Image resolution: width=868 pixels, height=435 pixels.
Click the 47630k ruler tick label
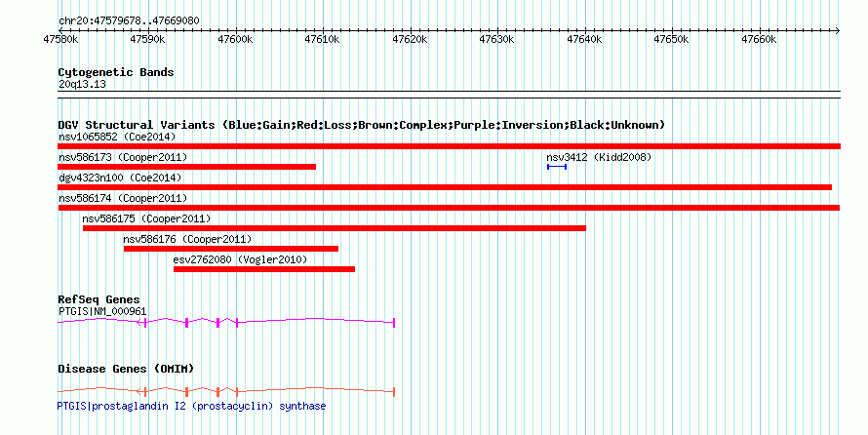496,40
